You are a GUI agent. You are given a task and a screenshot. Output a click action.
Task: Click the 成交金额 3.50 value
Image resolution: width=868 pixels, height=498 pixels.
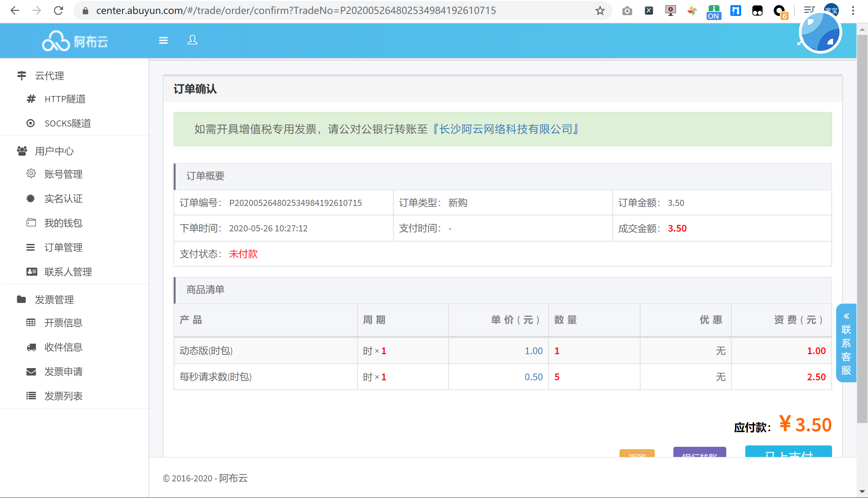(677, 228)
